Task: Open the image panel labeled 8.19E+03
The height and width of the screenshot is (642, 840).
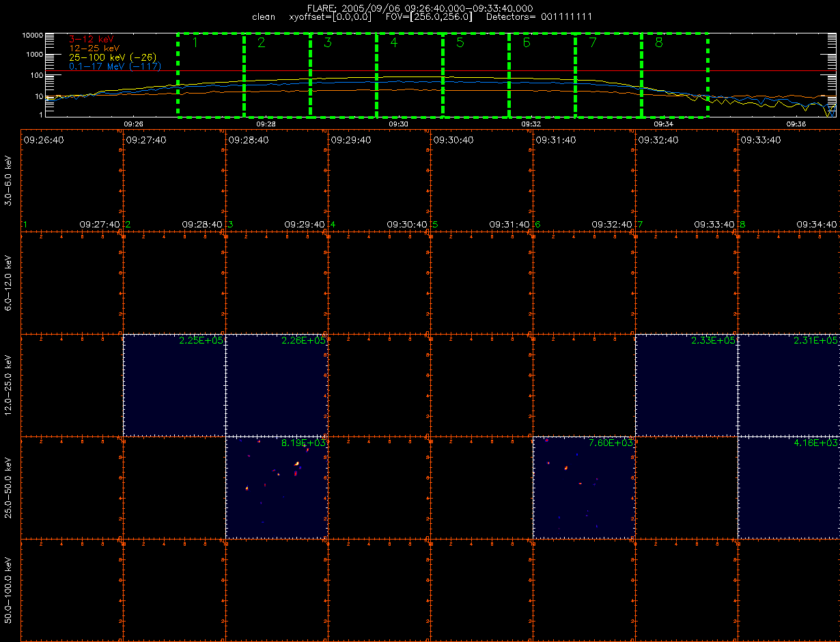Action: [277, 488]
